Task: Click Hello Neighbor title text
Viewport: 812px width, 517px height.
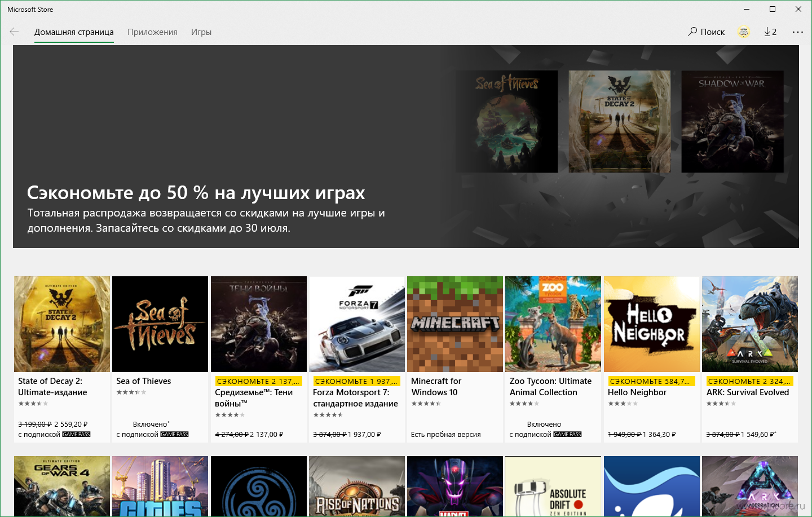Action: pyautogui.click(x=637, y=392)
